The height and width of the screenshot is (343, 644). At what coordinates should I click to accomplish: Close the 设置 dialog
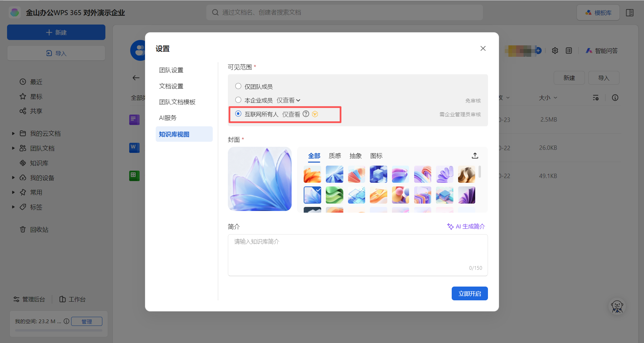(x=483, y=48)
